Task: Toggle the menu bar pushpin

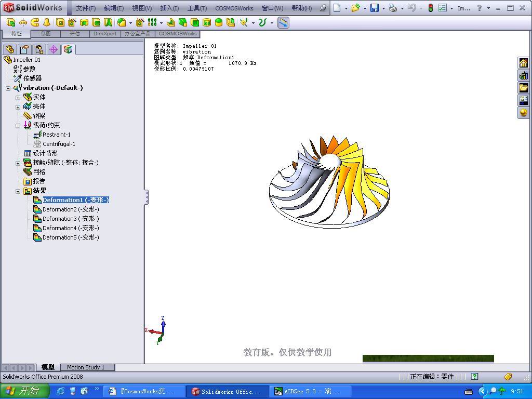Action: click(323, 8)
